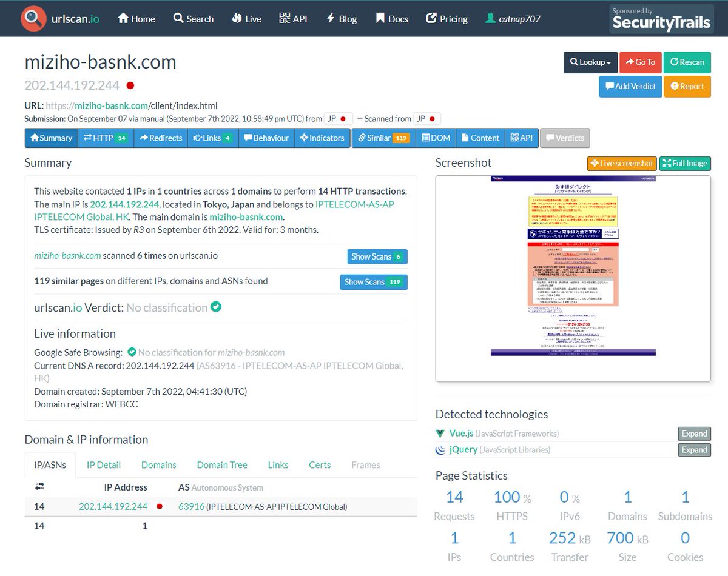Open the Certs tab
This screenshot has width=728, height=576.
coord(320,465)
